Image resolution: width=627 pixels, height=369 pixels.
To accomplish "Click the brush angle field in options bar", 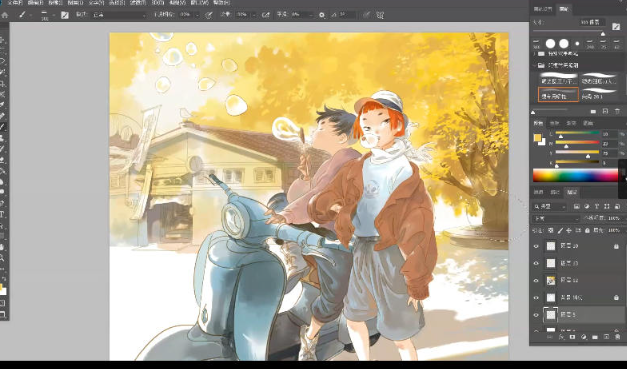I will (346, 15).
